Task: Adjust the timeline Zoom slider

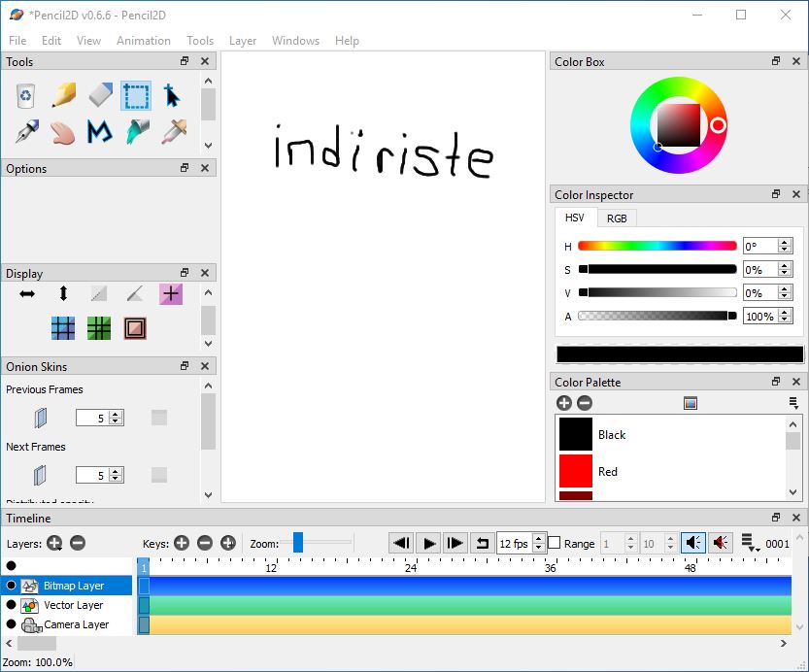Action: point(316,543)
